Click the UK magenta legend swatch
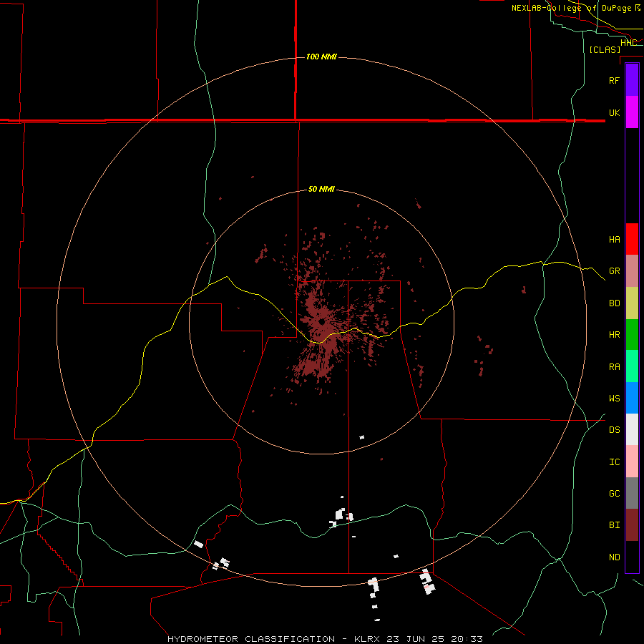This screenshot has width=644, height=644. click(x=632, y=112)
